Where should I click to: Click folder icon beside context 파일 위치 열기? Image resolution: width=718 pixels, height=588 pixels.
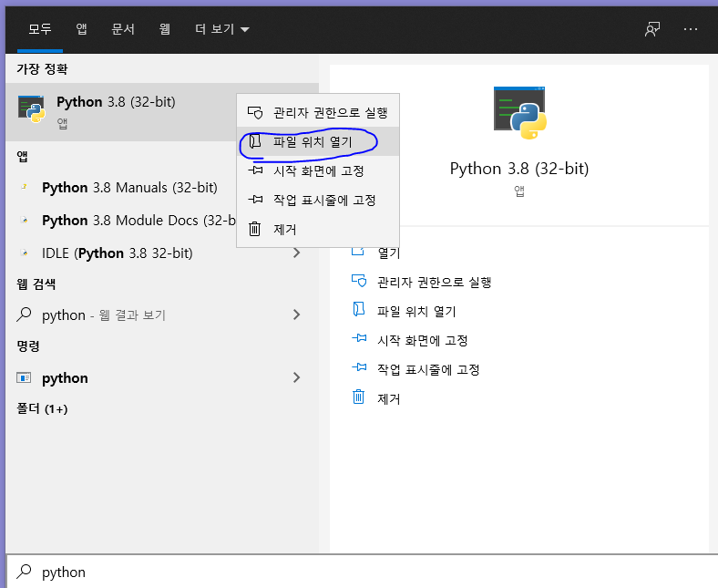pyautogui.click(x=255, y=141)
